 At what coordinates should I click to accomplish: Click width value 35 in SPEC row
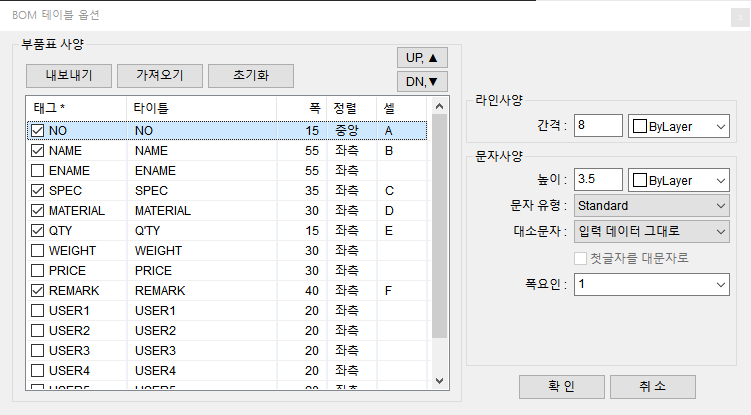pos(312,191)
